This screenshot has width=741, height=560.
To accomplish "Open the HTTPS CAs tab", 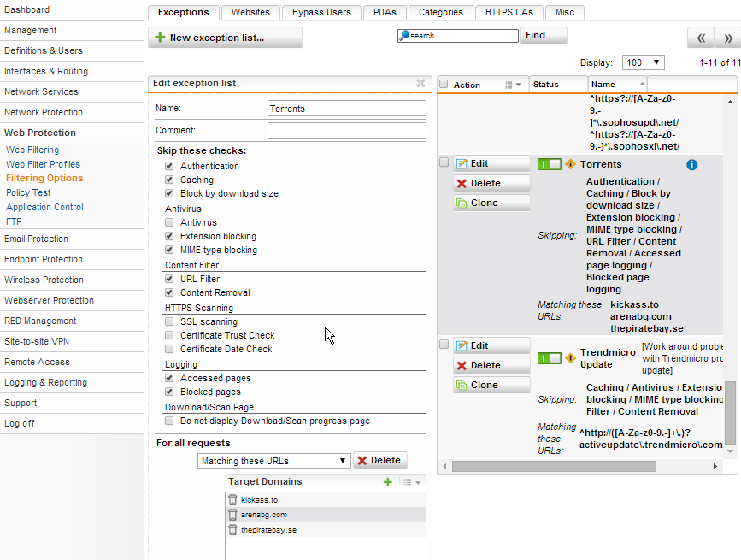I will [x=509, y=12].
